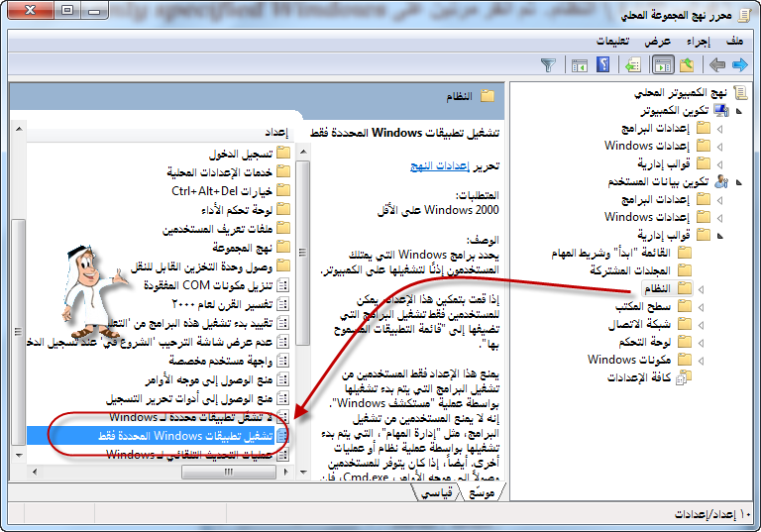761x532 pixels.
Task: Click the نهج الكمبيوتر المحلي root icon
Action: 739,93
